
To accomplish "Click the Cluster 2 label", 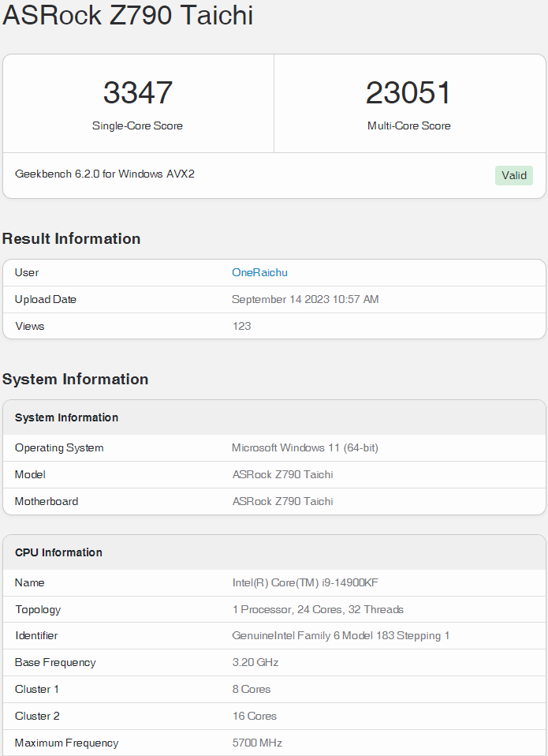I will (x=37, y=716).
